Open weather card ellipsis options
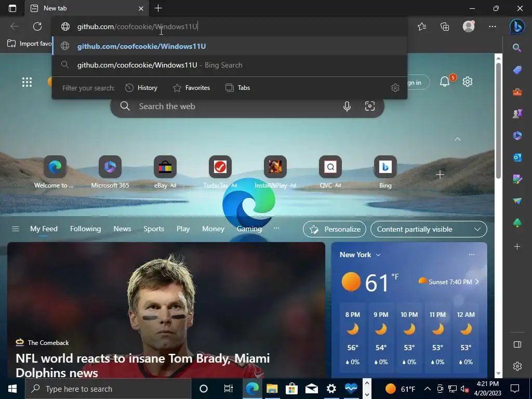Viewport: 532px width, 399px height. pos(472,255)
